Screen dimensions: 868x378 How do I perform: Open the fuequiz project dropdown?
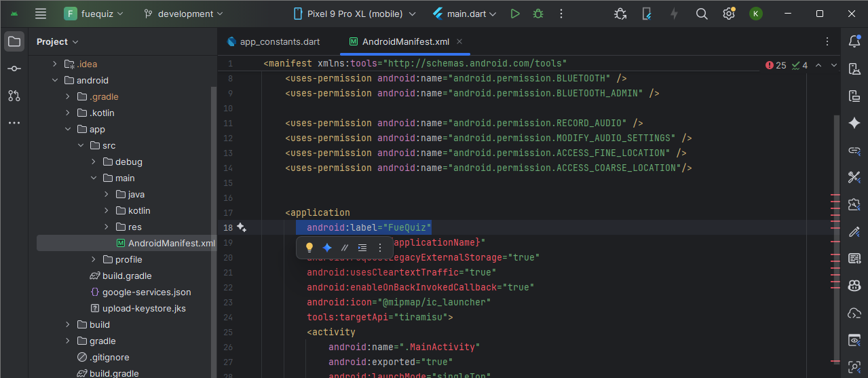94,14
